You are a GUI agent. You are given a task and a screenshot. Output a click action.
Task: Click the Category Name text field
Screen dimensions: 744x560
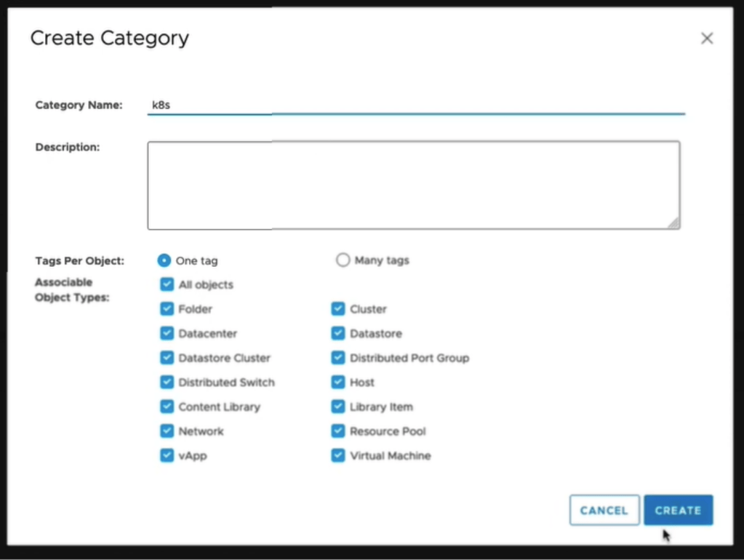point(415,105)
